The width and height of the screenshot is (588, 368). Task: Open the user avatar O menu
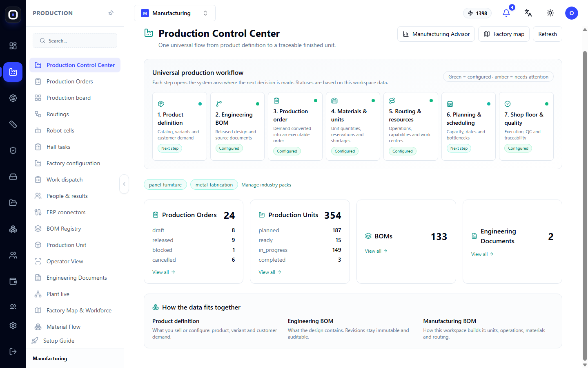pos(572,13)
